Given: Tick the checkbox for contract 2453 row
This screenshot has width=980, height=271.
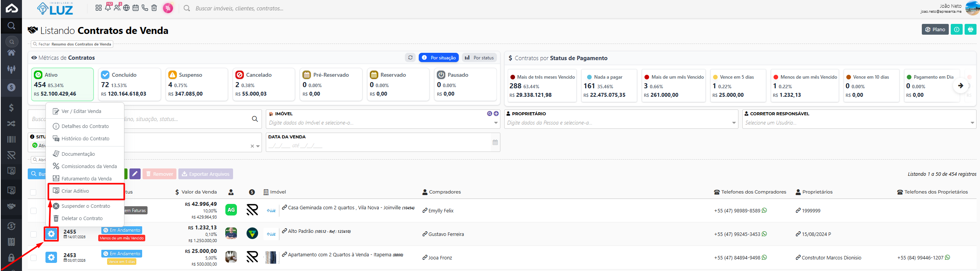Looking at the screenshot, I should tap(34, 258).
